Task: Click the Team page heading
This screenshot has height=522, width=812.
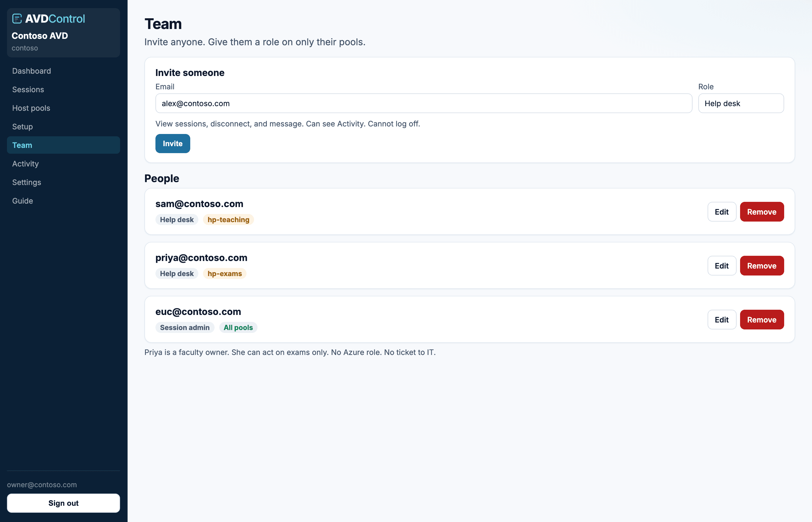Action: pos(163,24)
